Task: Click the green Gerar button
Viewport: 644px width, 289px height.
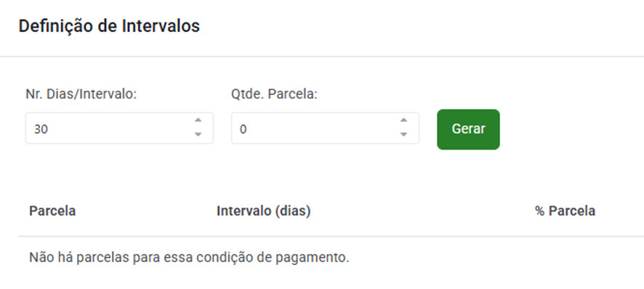Action: pyautogui.click(x=468, y=129)
